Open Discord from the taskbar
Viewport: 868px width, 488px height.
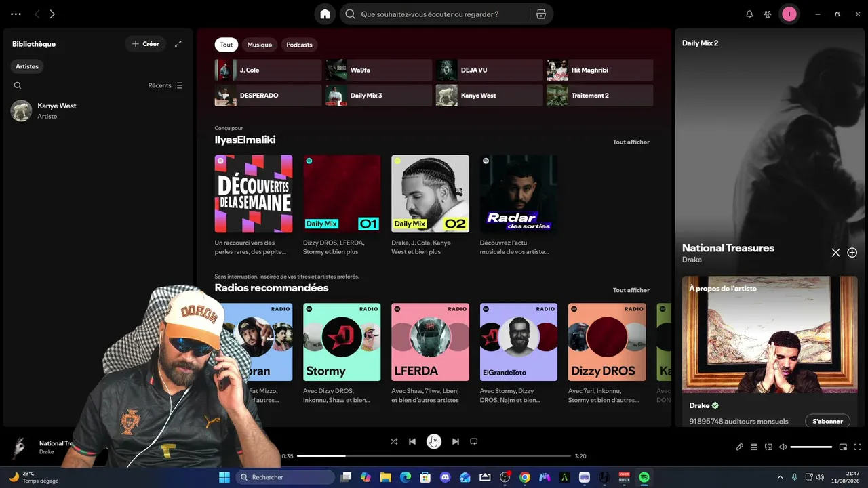(x=445, y=477)
